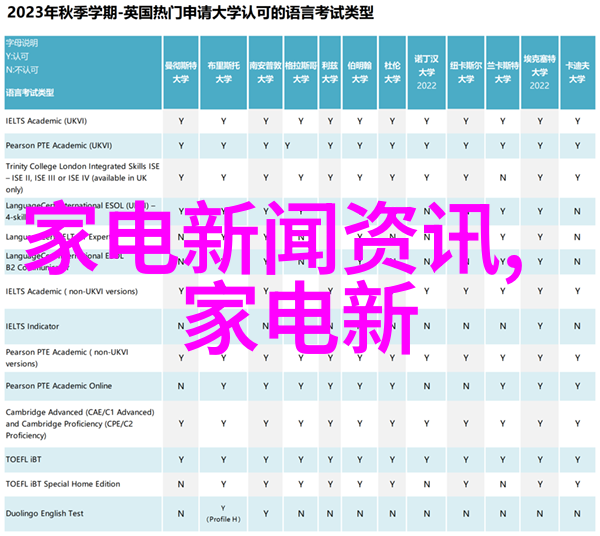Select row label TOEFL iBT
Image resolution: width=600 pixels, height=536 pixels.
click(23, 459)
